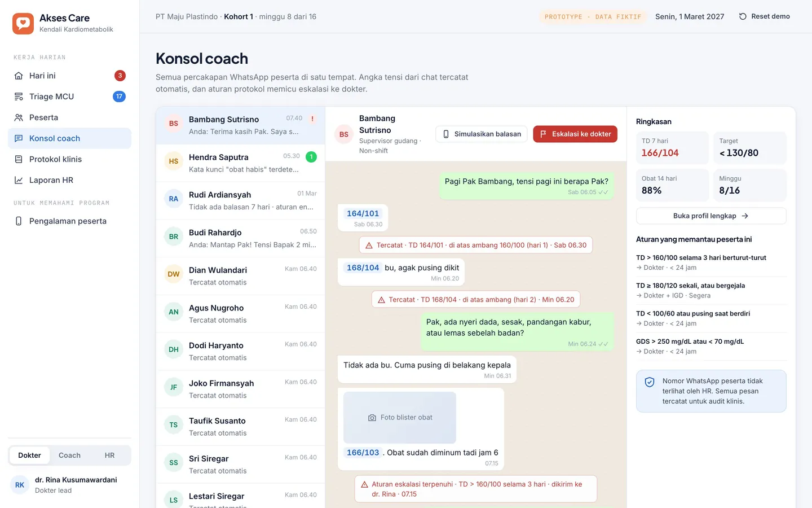Click the 164/101 blood pressure reading
The width and height of the screenshot is (812, 508).
pos(363,214)
